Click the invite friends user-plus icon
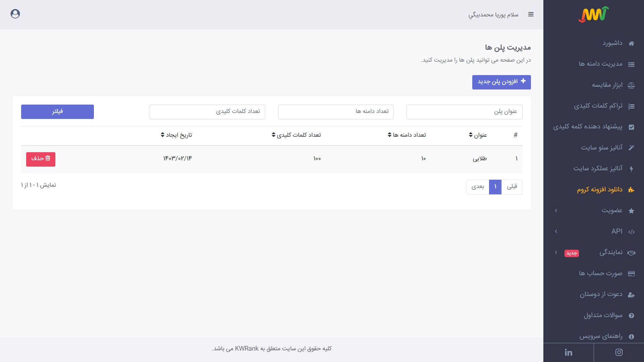644x362 pixels. 631,295
